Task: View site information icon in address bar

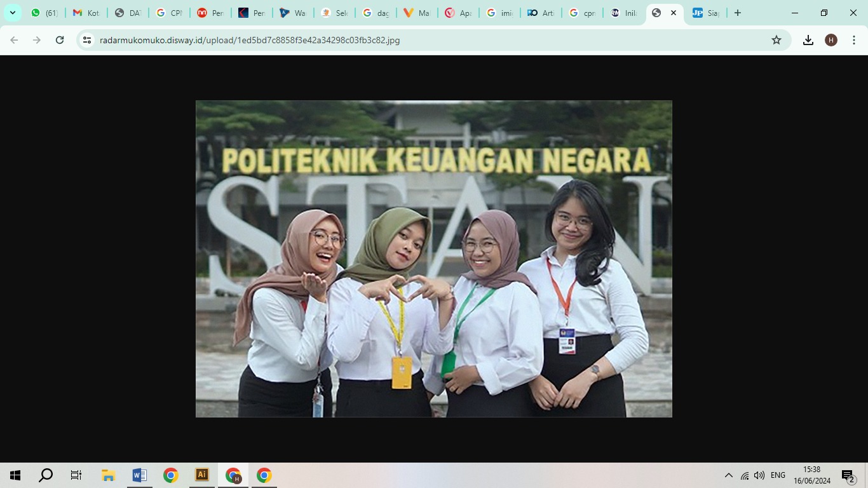Action: coord(88,40)
